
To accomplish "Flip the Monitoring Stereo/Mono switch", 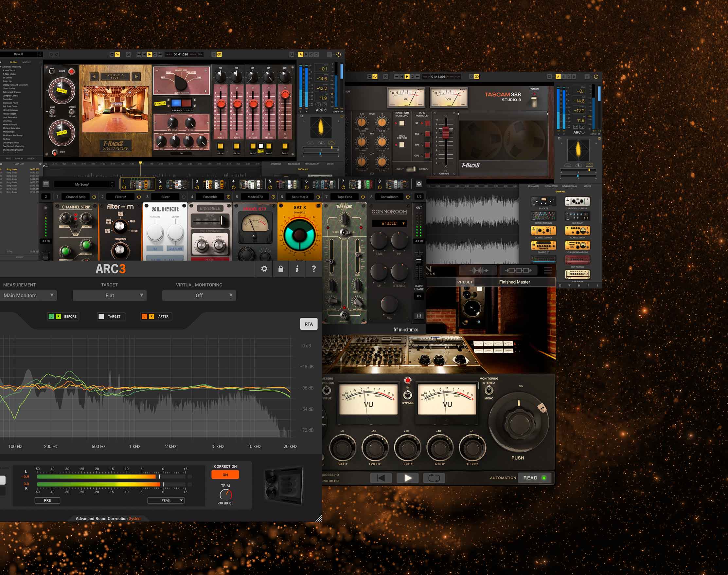I will pos(489,390).
